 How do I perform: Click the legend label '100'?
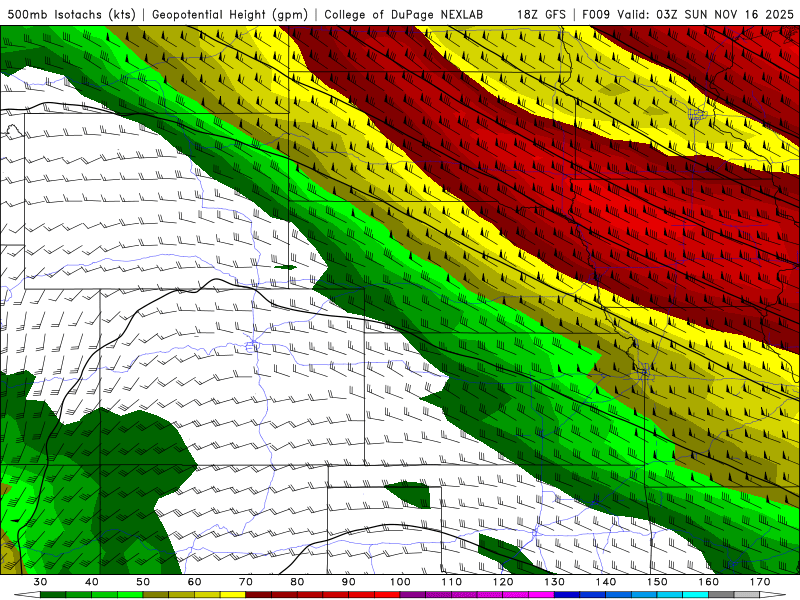pyautogui.click(x=400, y=582)
